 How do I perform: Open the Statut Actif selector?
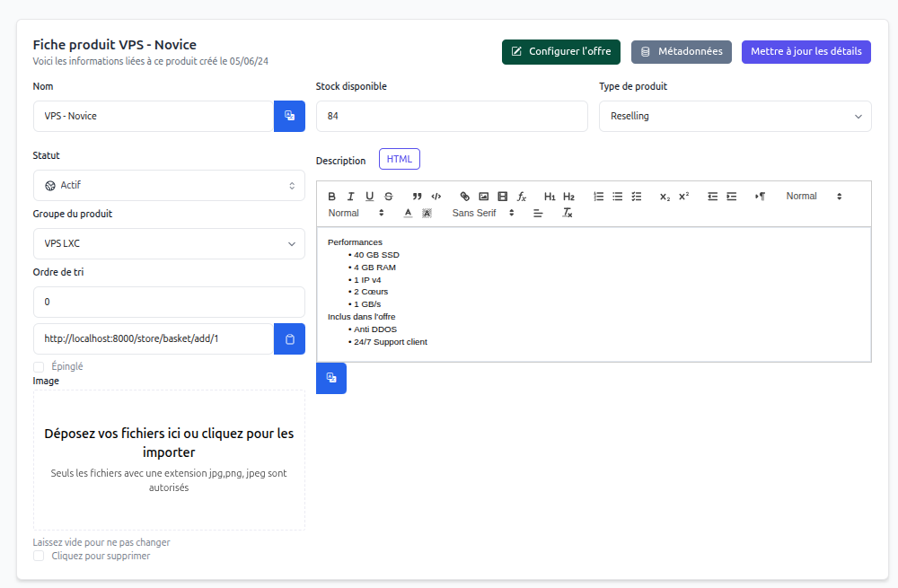click(169, 186)
